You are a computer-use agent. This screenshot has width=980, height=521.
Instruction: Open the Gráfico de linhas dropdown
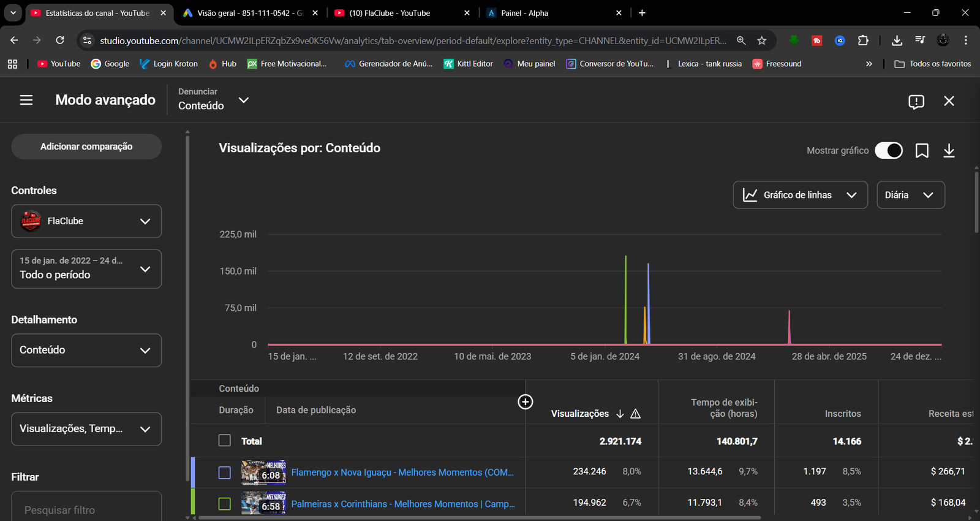(800, 195)
